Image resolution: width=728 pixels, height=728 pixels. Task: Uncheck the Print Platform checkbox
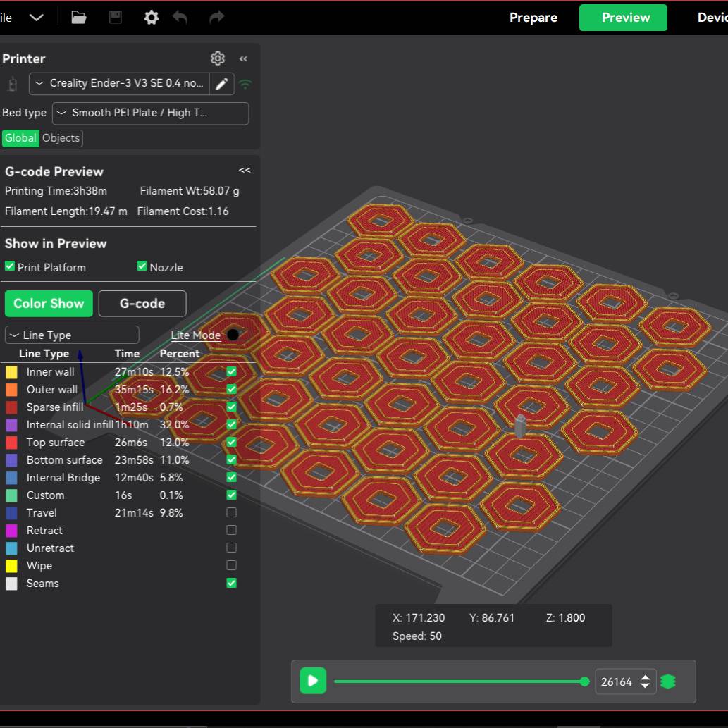10,266
